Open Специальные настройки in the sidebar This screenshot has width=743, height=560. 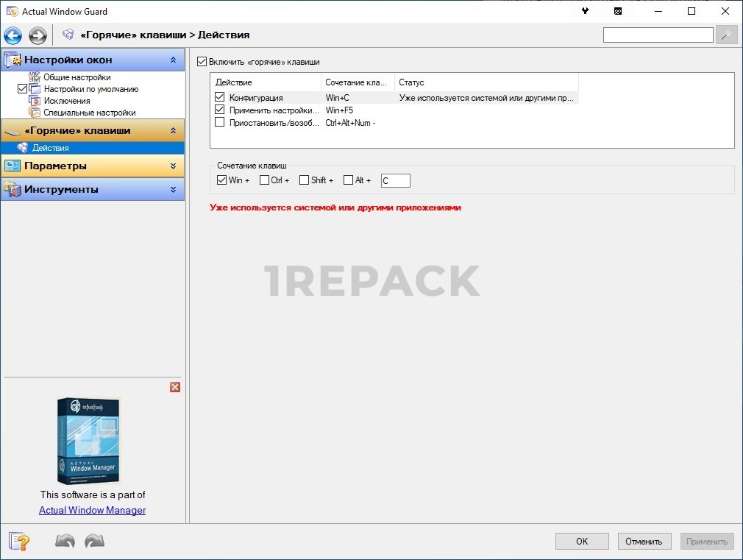tap(89, 113)
